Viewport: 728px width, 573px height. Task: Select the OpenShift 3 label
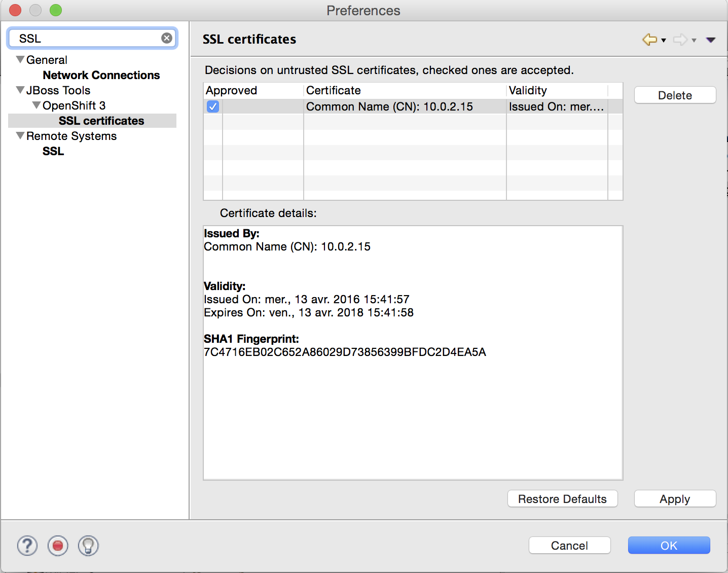[74, 105]
